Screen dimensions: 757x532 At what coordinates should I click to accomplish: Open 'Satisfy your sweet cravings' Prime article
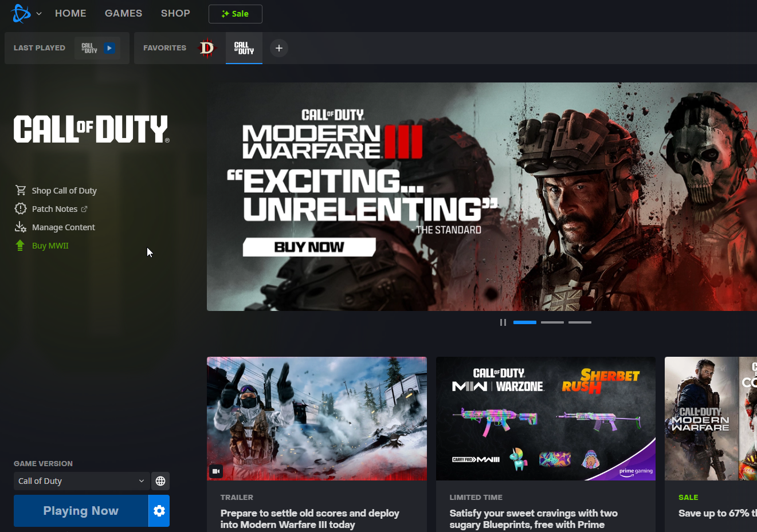tap(534, 519)
